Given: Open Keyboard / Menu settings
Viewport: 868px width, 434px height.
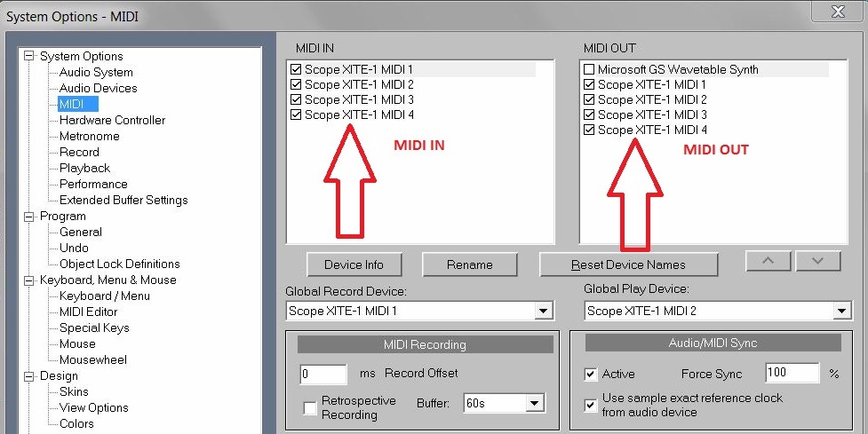Looking at the screenshot, I should coord(105,296).
